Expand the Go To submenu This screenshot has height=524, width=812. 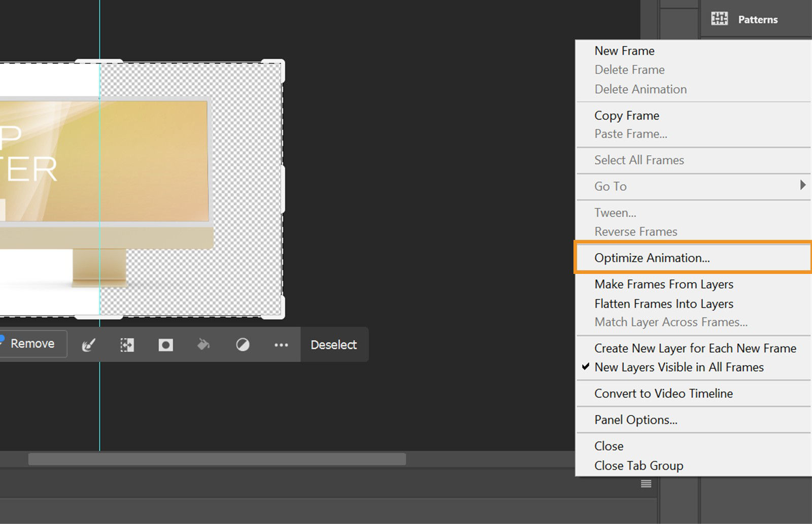610,187
